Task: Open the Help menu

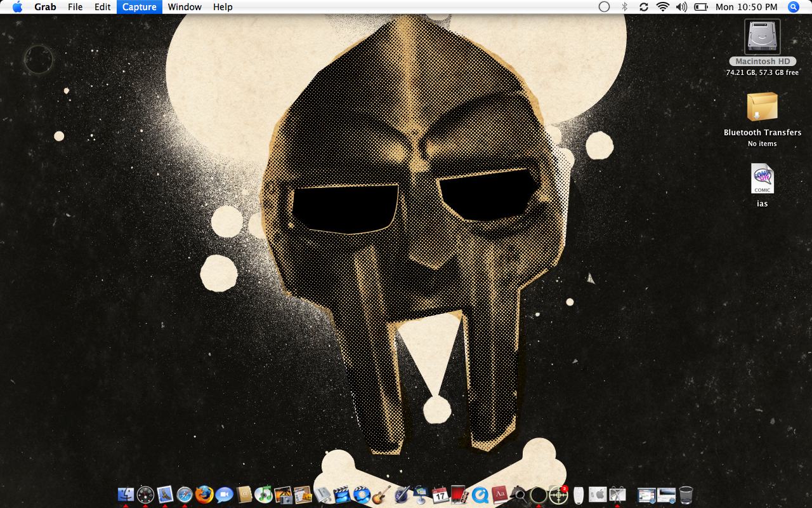Action: pos(223,7)
